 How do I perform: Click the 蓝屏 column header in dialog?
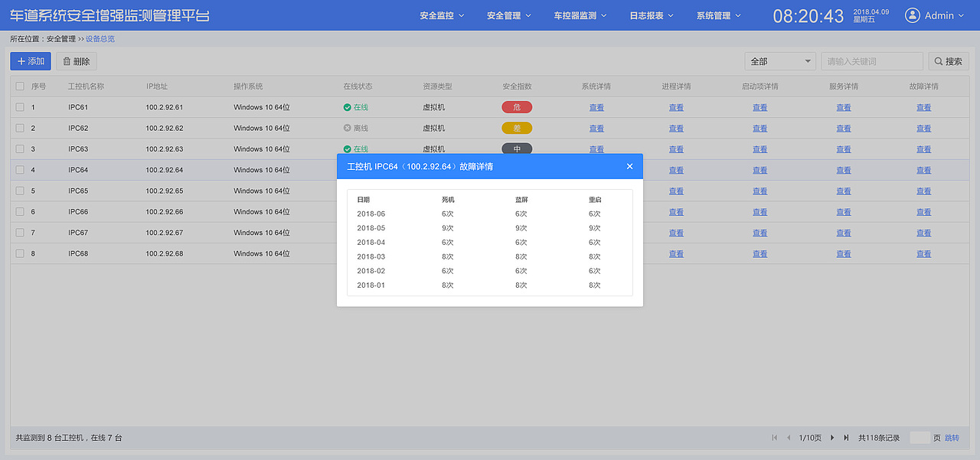coord(521,200)
